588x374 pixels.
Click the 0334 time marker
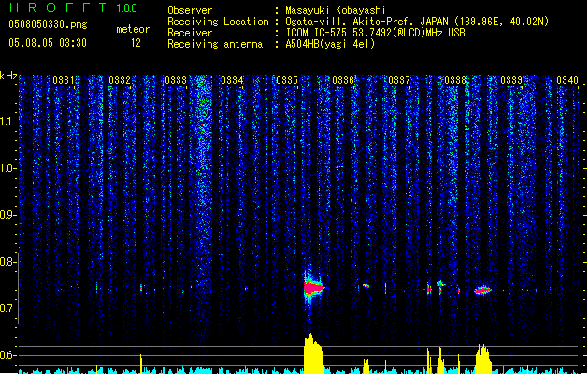(232, 79)
